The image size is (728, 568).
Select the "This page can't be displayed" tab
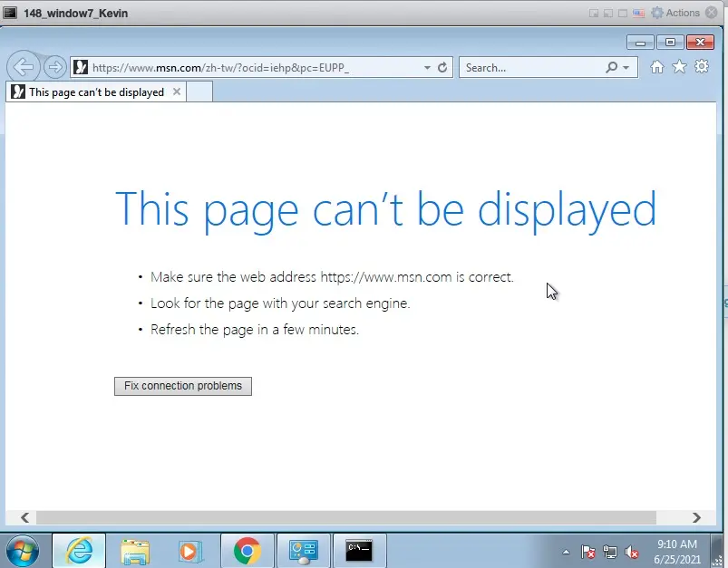click(x=95, y=91)
